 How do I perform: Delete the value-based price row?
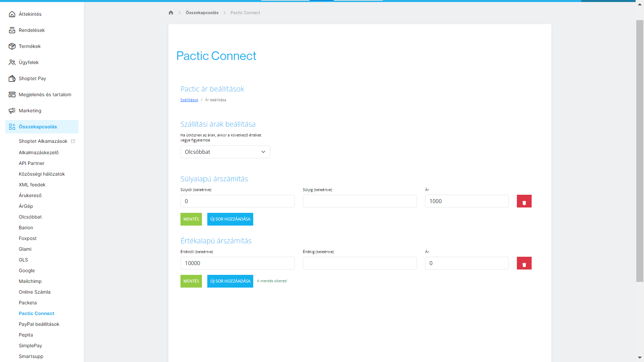tap(524, 263)
